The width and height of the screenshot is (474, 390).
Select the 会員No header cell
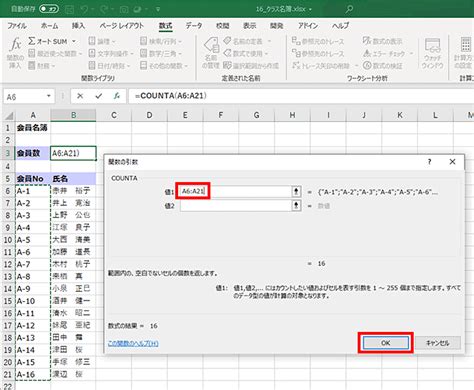33,179
